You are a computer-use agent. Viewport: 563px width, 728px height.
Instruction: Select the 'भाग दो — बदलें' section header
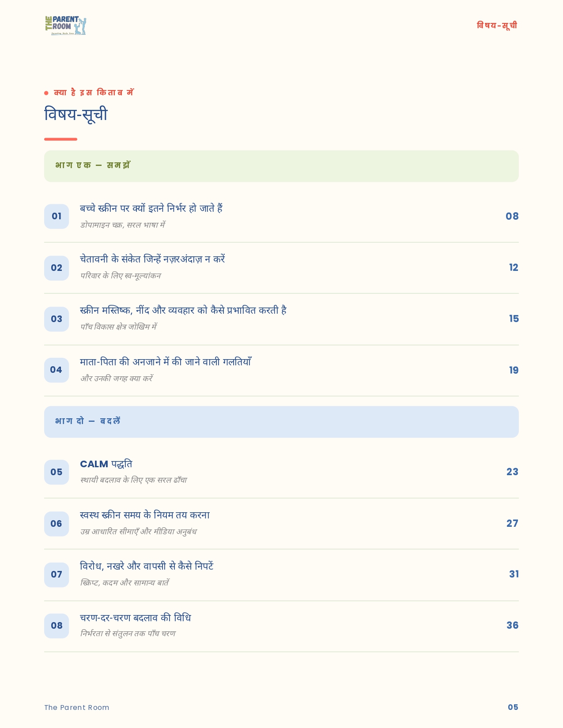[x=281, y=422]
